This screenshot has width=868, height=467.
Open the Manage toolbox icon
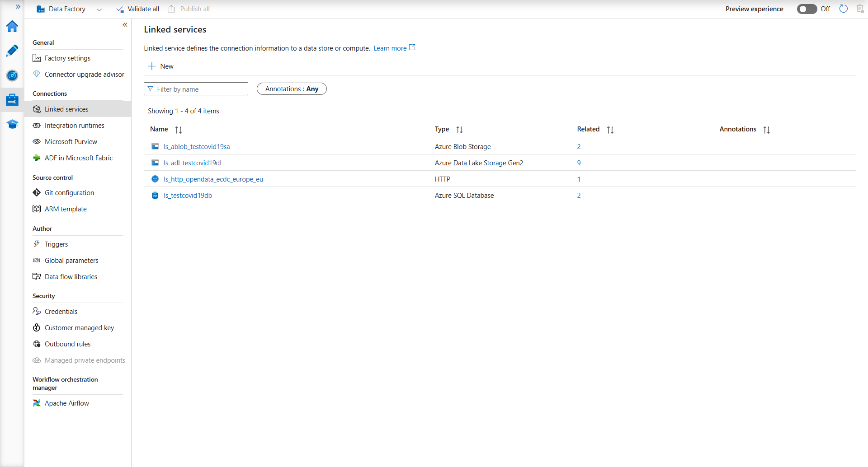pos(12,100)
